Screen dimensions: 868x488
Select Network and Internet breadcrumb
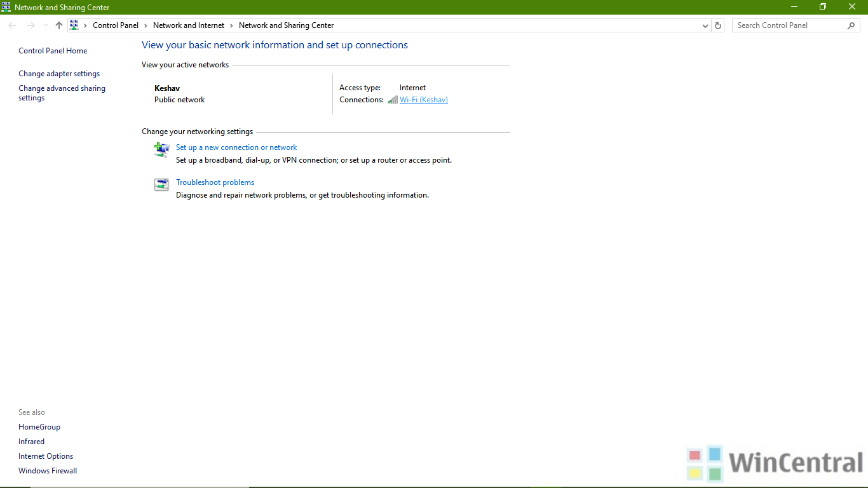(x=189, y=25)
